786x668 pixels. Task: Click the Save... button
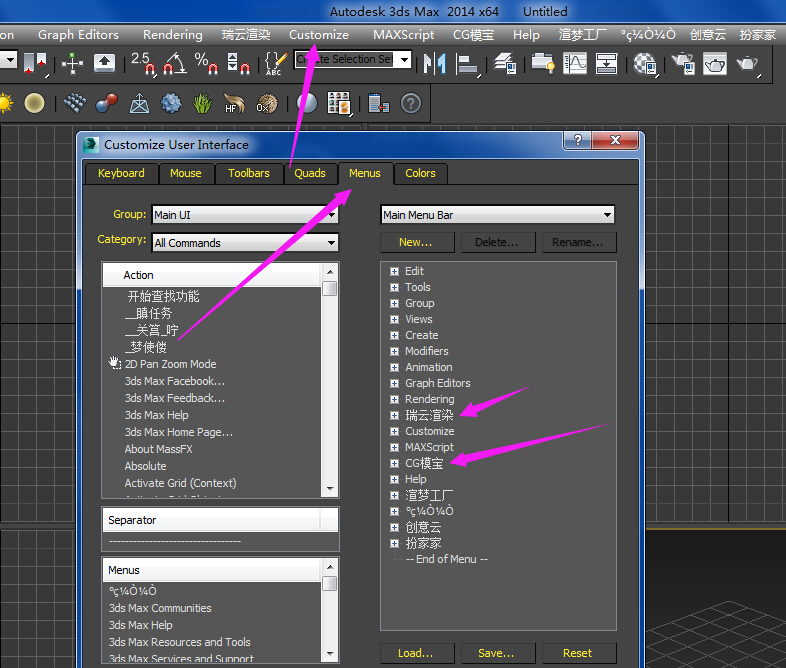point(498,653)
